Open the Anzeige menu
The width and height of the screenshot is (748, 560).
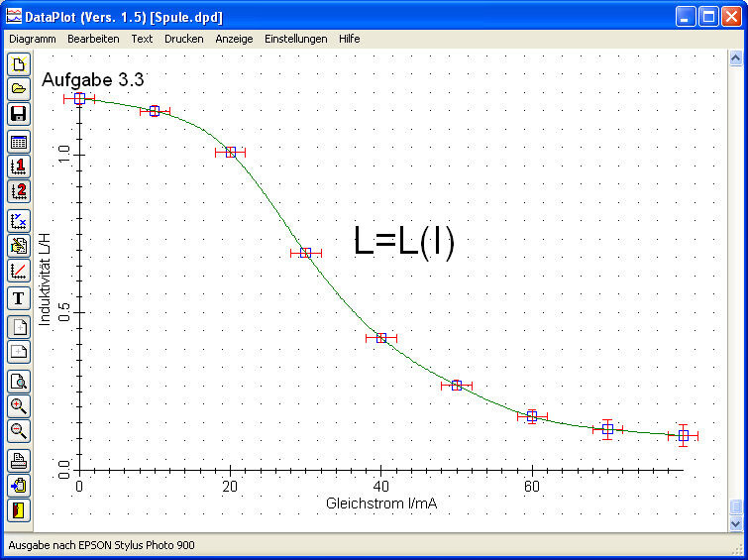pos(234,39)
